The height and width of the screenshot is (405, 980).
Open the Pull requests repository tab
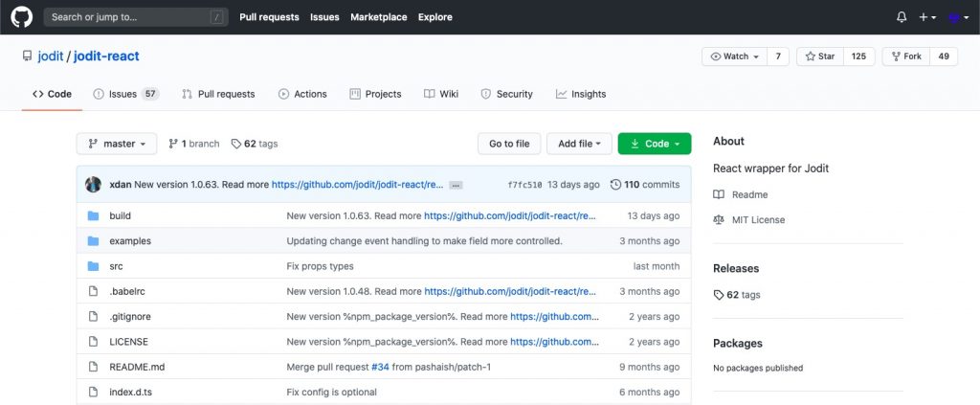click(218, 94)
